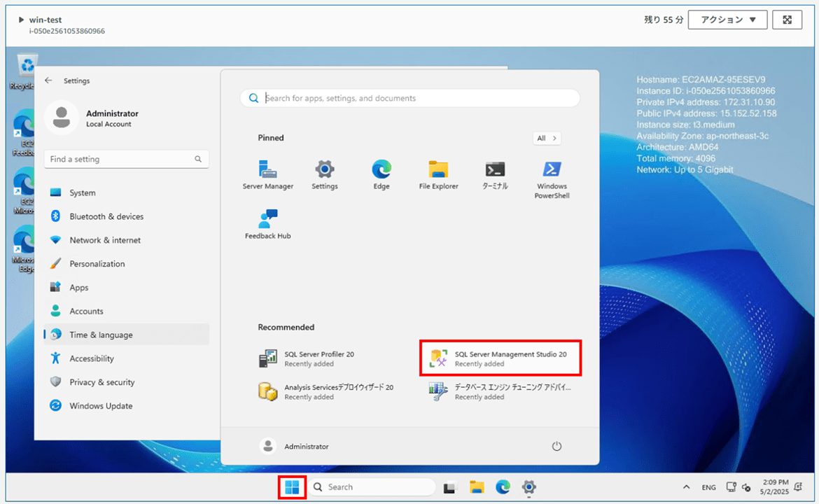Click the Administrator Local Account profile
This screenshot has width=819, height=504.
tap(93, 118)
